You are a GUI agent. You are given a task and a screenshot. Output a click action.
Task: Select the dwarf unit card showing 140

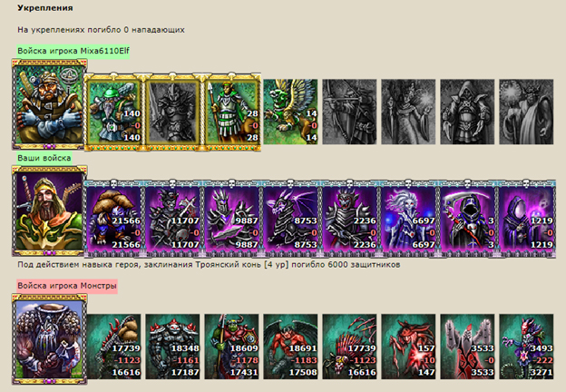[x=114, y=112]
